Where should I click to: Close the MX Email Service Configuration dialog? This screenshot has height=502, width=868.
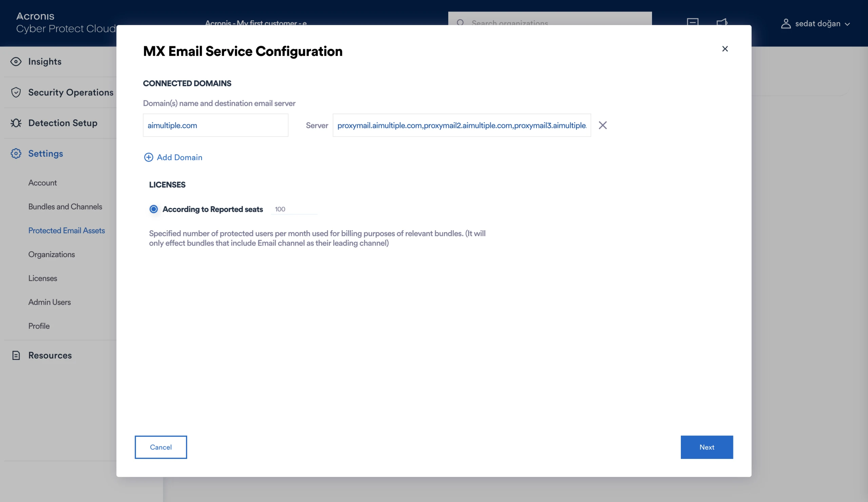coord(725,49)
